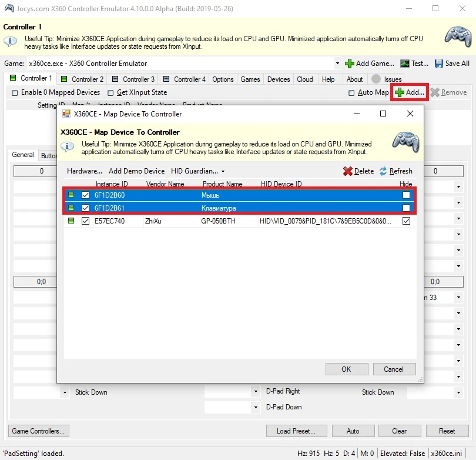Switch to the Controller 2 tab
Image resolution: width=476 pixels, height=460 pixels.
click(82, 79)
